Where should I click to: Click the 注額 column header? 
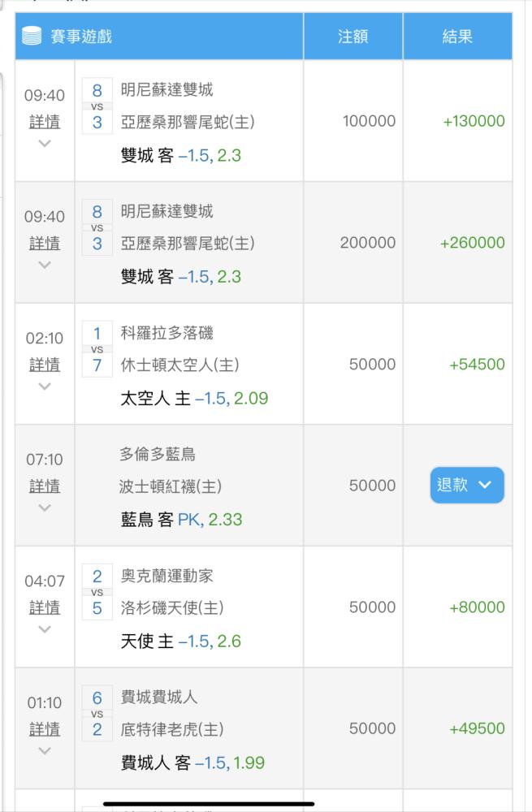pos(353,37)
